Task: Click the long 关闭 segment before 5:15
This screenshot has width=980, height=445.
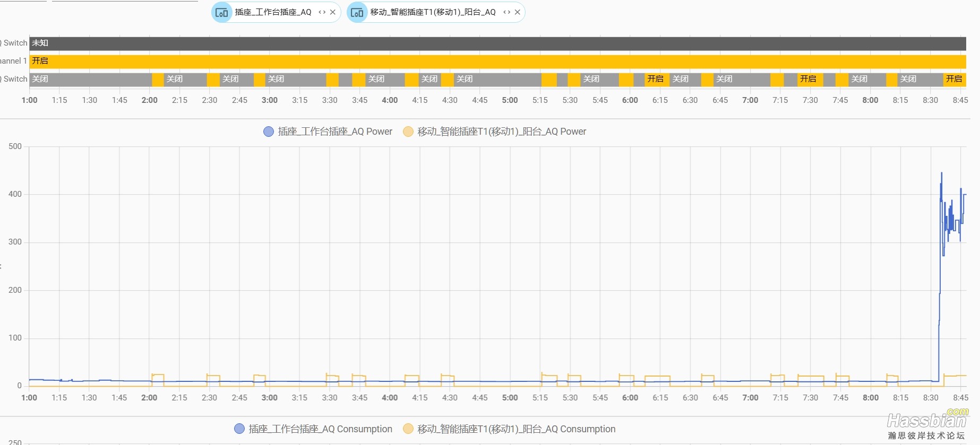Action: click(497, 80)
